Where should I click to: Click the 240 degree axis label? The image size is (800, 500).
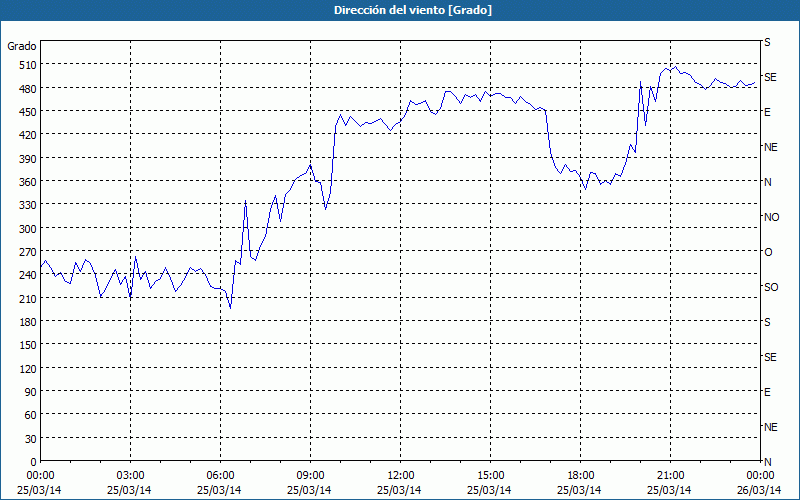pos(28,274)
